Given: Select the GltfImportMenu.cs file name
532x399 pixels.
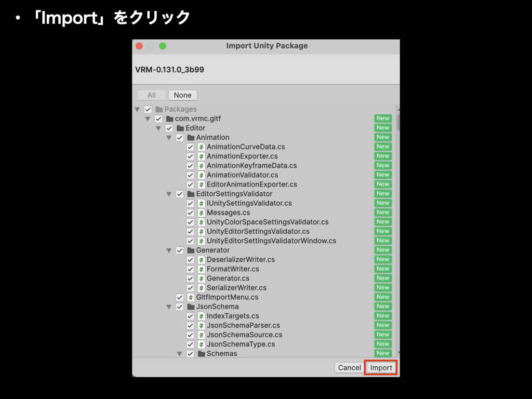Looking at the screenshot, I should click(x=227, y=297).
